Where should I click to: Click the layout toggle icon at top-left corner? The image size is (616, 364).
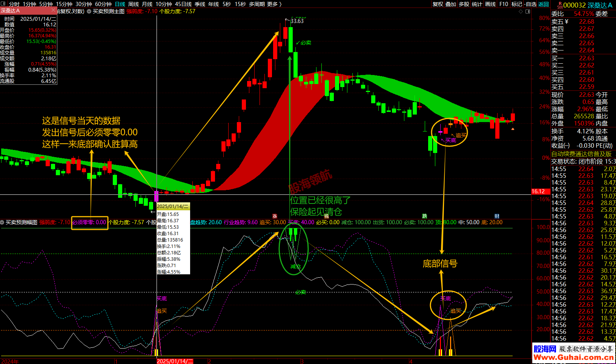[4, 4]
